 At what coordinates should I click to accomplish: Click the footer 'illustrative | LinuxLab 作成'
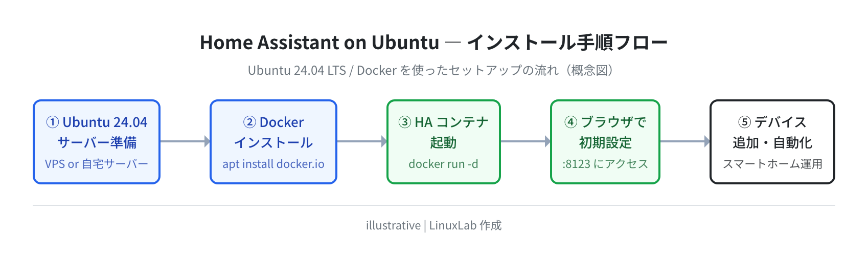tap(433, 225)
